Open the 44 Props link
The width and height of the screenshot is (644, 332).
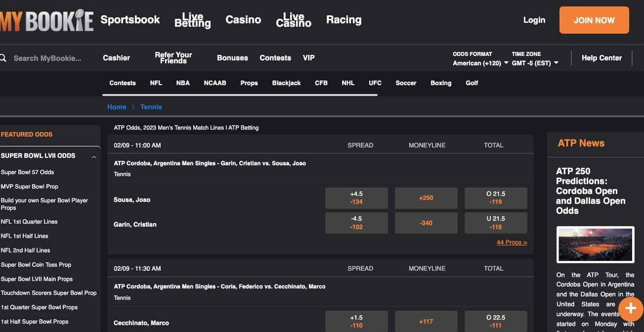tap(512, 242)
